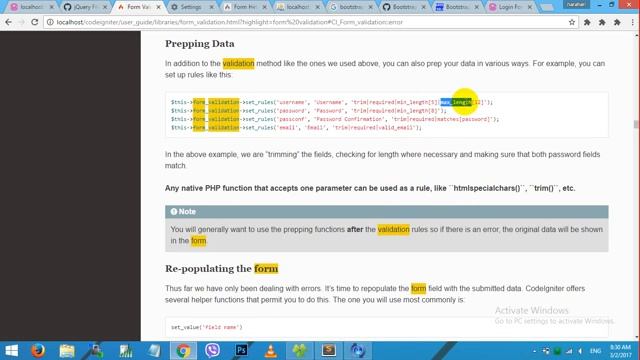Viewport: 640px width, 360px height.
Task: Open Chrome in the taskbar
Action: (x=183, y=351)
